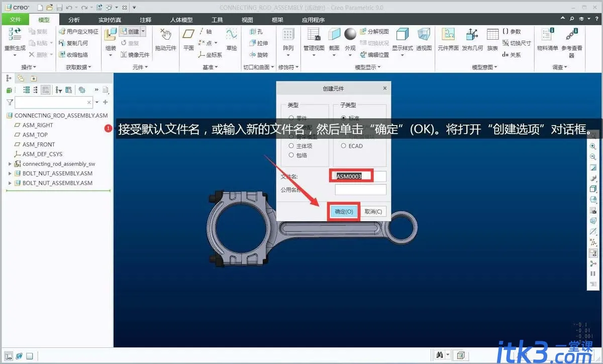Click the 确定(O) OK button
This screenshot has height=364, width=603.
[344, 211]
